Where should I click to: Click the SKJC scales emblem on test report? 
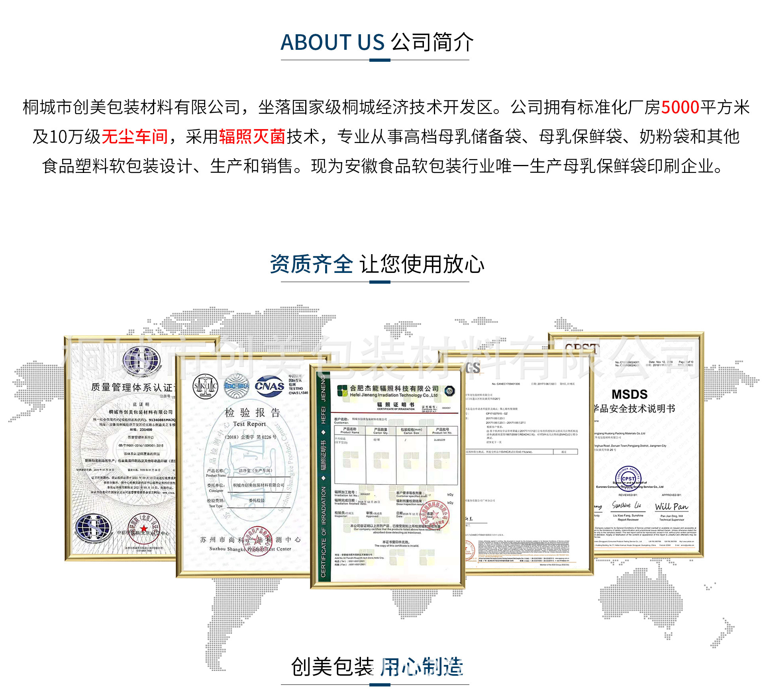[x=205, y=386]
